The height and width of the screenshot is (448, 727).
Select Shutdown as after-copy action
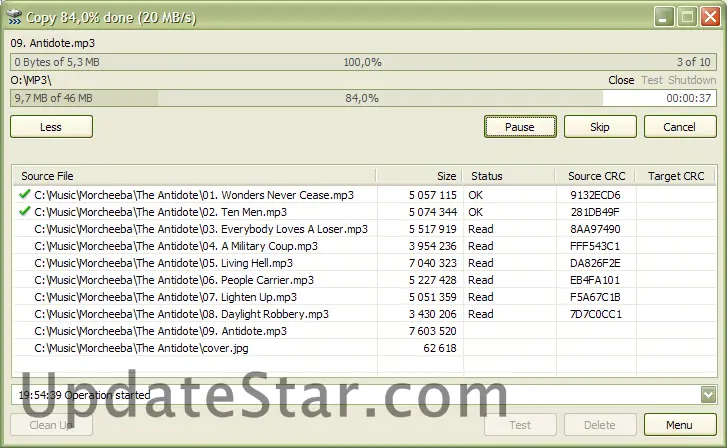coord(692,80)
